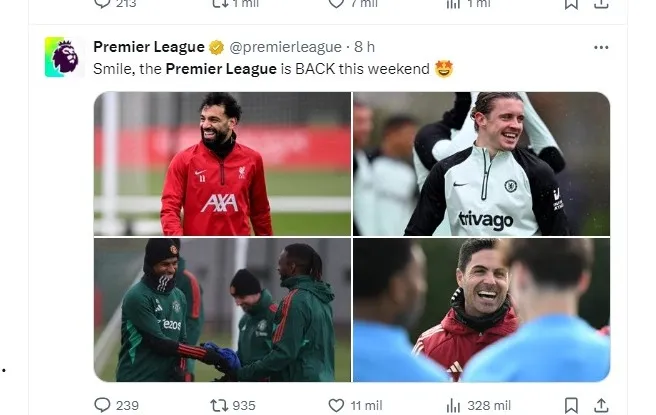This screenshot has height=415, width=656.
Task: Share the Premier League tweet
Action: [x=601, y=405]
